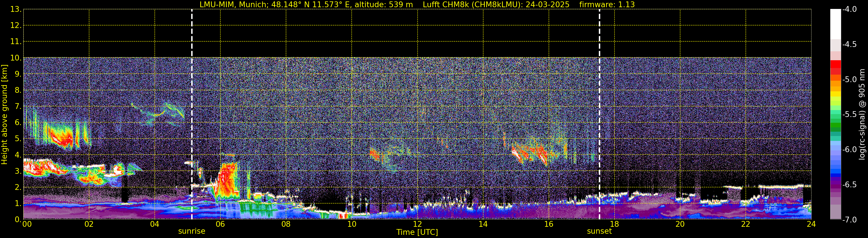The height and width of the screenshot is (238, 868).
Task: Click the 'Height above ground [km]' axis title
Action: click(x=4, y=114)
